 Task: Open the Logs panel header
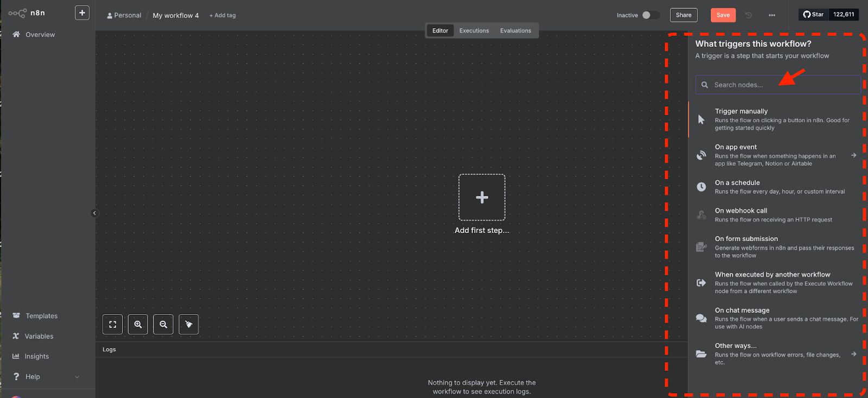pos(391,349)
